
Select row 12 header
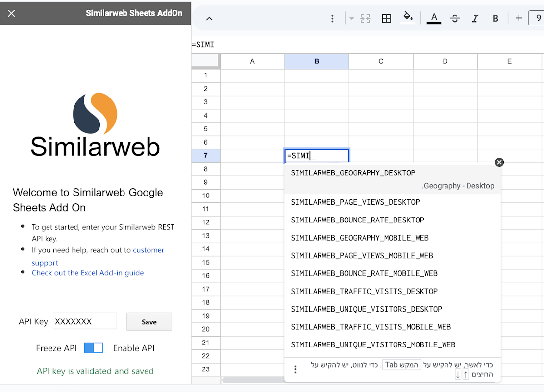(206, 222)
